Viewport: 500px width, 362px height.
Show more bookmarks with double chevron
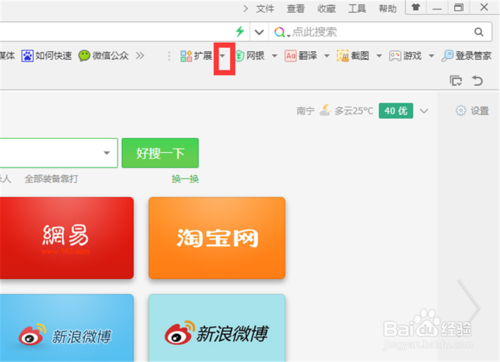tap(140, 56)
